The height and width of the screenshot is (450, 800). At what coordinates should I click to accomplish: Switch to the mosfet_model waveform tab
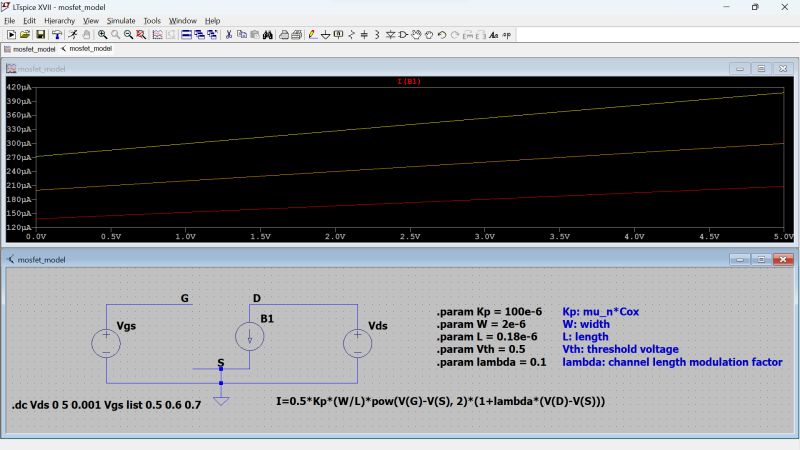30,49
